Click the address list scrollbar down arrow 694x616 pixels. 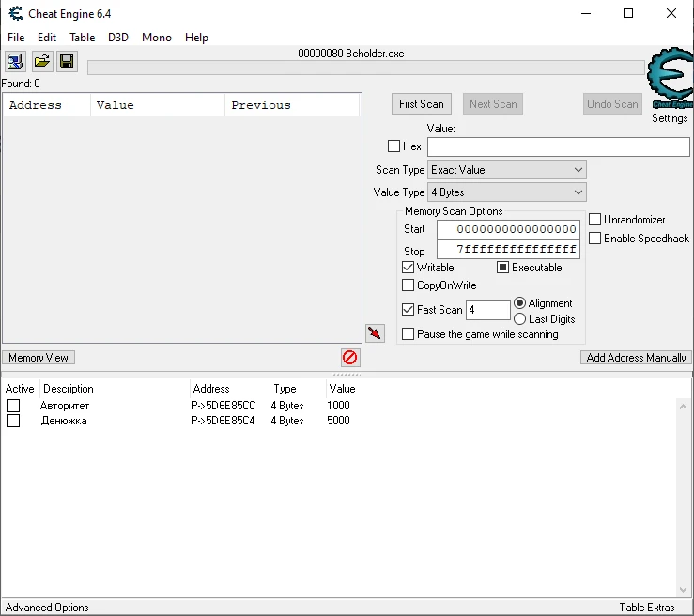(683, 590)
